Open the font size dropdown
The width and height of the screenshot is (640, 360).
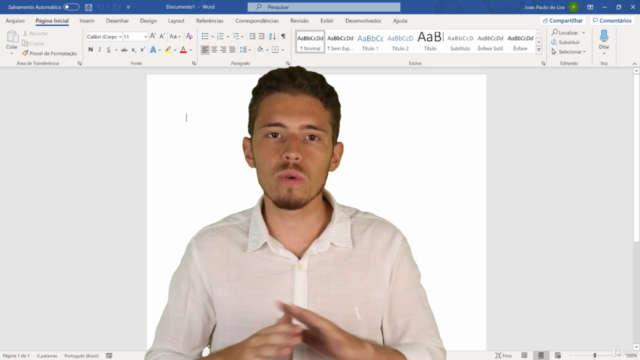pyautogui.click(x=145, y=37)
